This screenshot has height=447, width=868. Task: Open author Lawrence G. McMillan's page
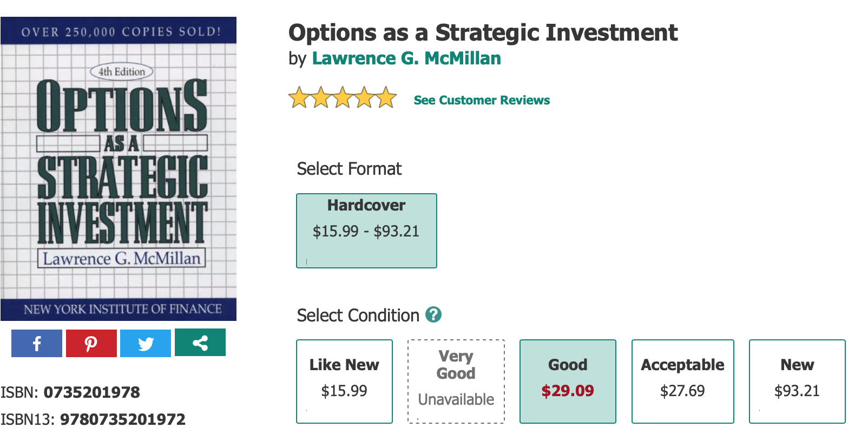coord(406,58)
